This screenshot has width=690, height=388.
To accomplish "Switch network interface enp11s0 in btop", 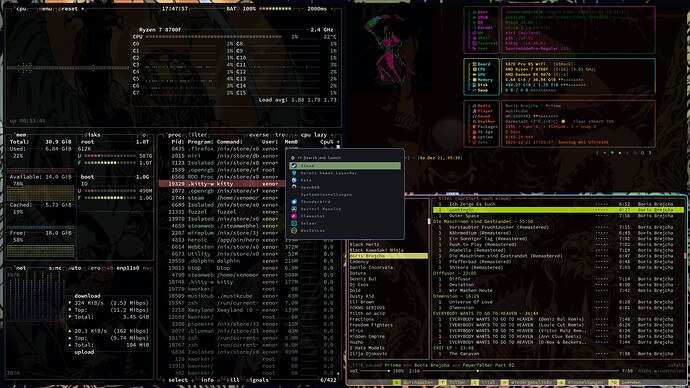I will click(128, 268).
